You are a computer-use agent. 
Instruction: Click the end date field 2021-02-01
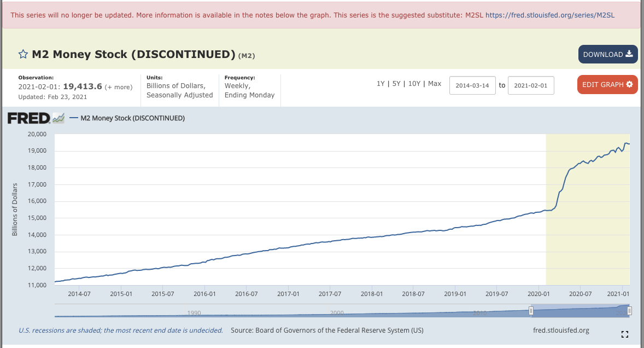(x=531, y=85)
